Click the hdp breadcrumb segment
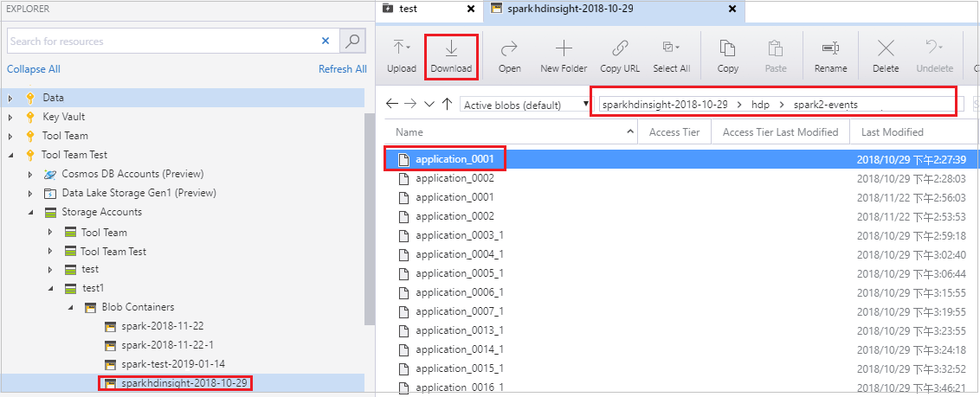 coord(761,105)
